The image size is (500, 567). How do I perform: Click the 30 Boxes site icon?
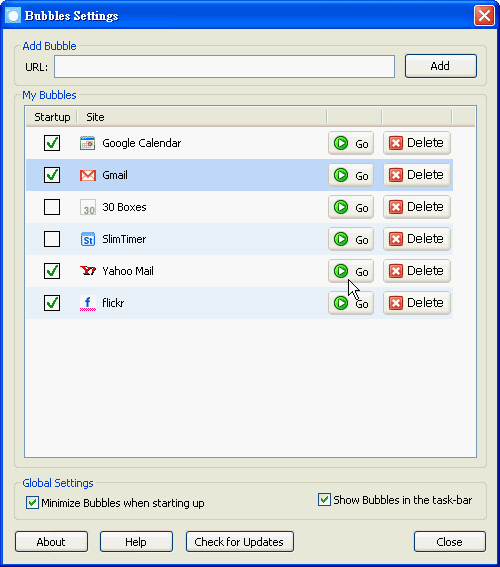(87, 207)
